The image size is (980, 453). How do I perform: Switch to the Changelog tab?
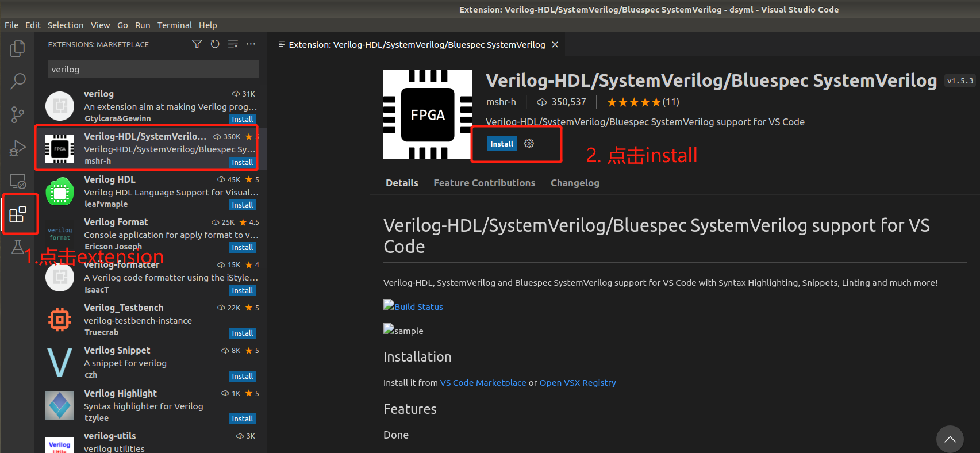coord(575,183)
